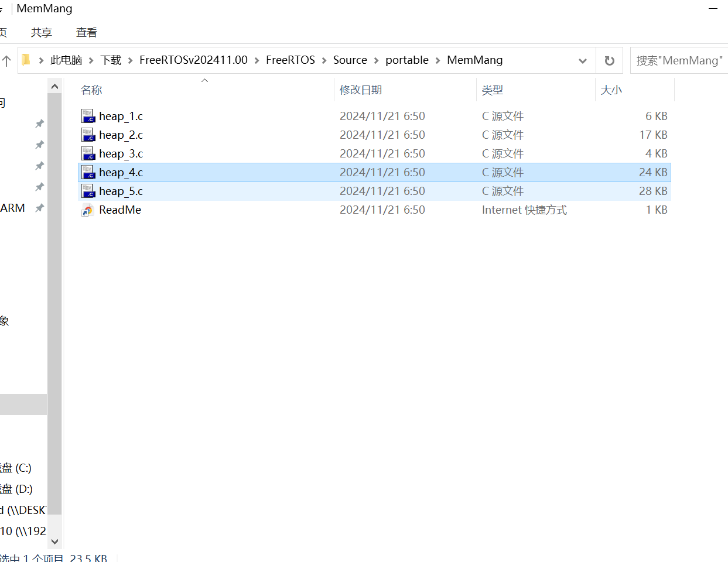728x562 pixels.
Task: Click the navigation pane scroll down arrow
Action: coord(54,542)
